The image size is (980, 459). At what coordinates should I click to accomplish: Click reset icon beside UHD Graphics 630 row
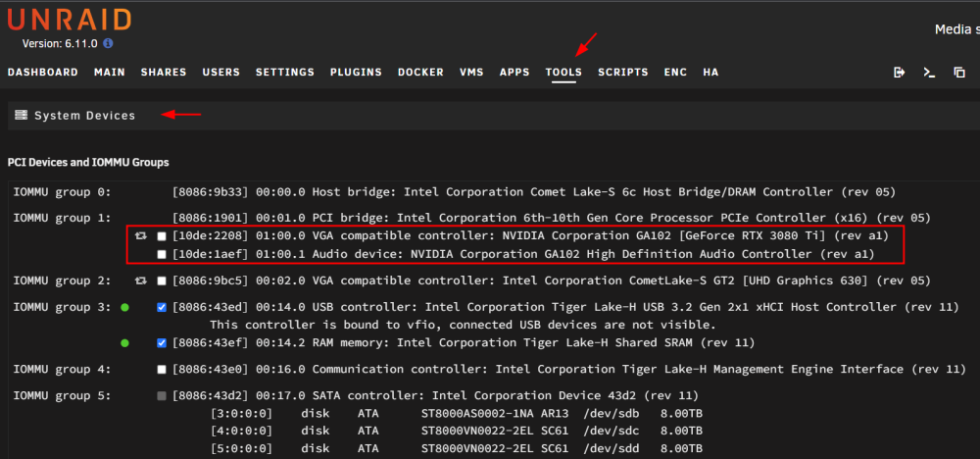(x=141, y=280)
